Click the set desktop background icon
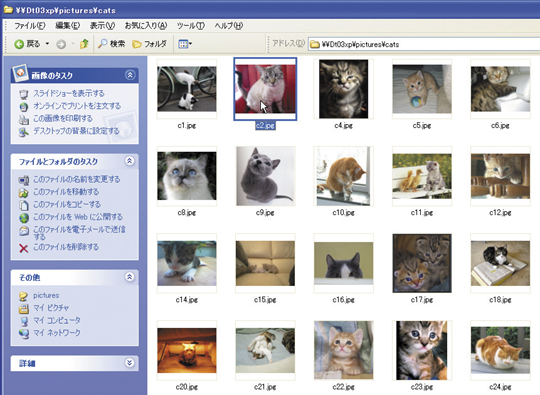This screenshot has height=395, width=540. tap(23, 132)
